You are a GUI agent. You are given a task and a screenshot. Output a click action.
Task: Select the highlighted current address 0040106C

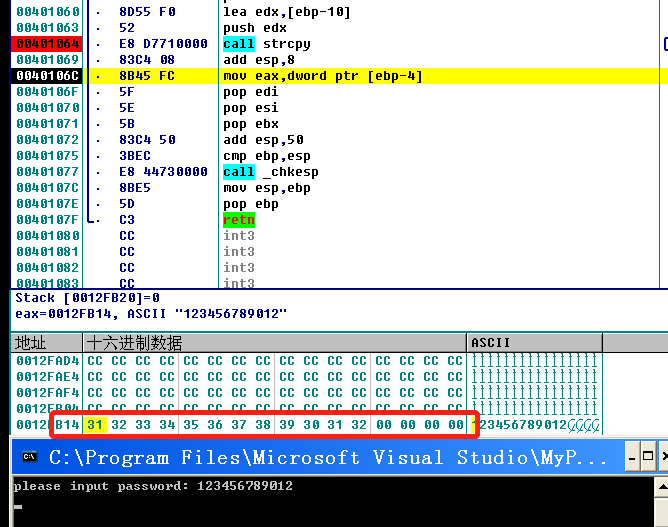point(47,76)
